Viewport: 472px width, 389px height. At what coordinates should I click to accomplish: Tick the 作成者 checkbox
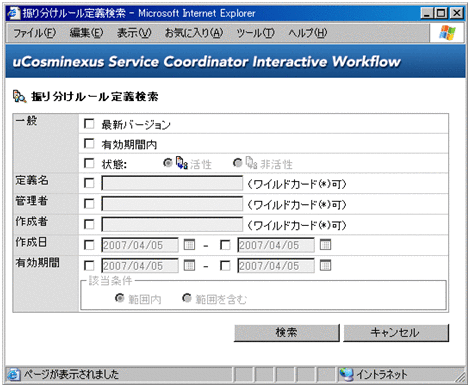[x=89, y=224]
